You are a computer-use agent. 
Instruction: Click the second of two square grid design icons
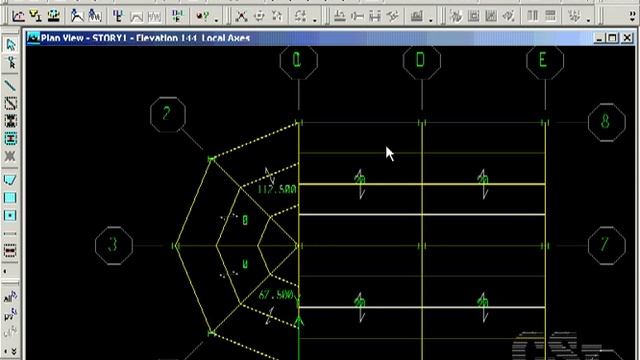(491, 16)
